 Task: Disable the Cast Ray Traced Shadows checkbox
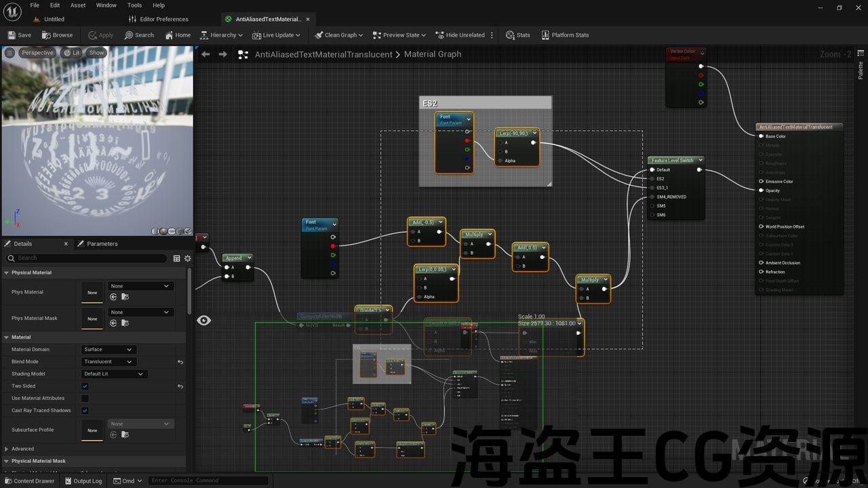[85, 411]
